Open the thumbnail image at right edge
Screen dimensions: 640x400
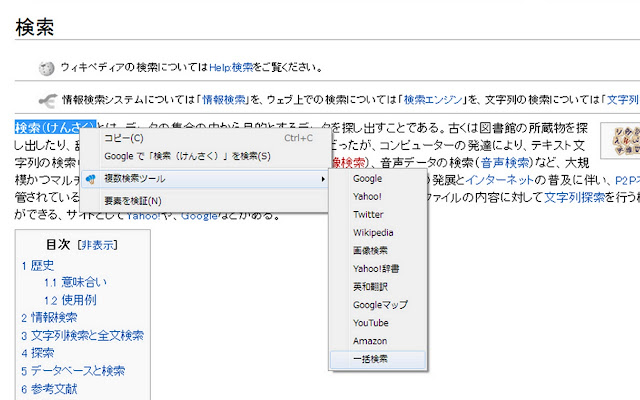(x=620, y=141)
